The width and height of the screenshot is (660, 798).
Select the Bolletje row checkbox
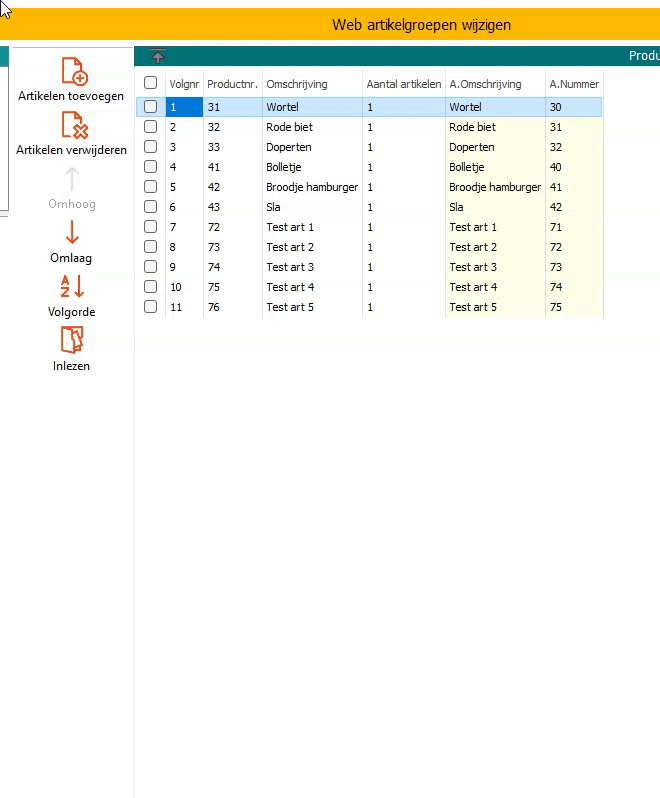150,166
